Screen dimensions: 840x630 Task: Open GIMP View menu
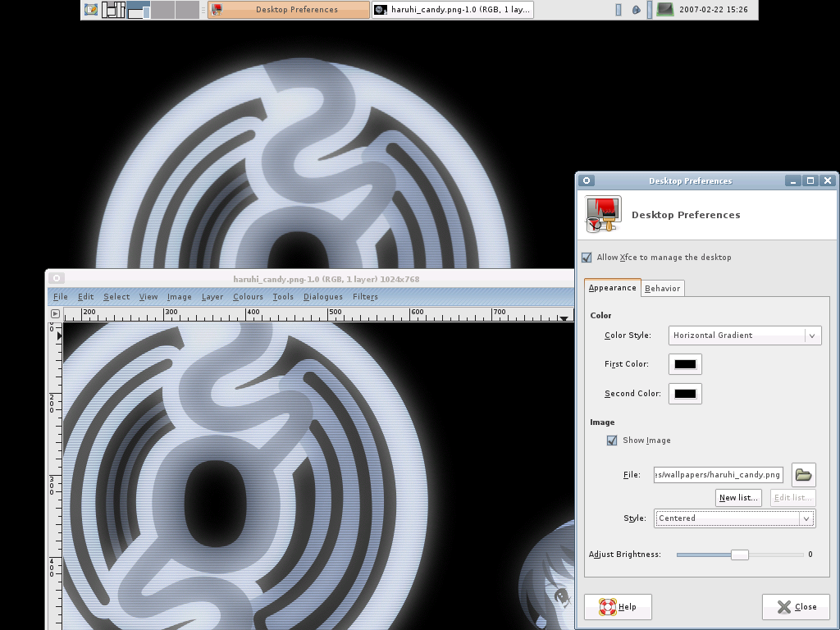coord(148,297)
